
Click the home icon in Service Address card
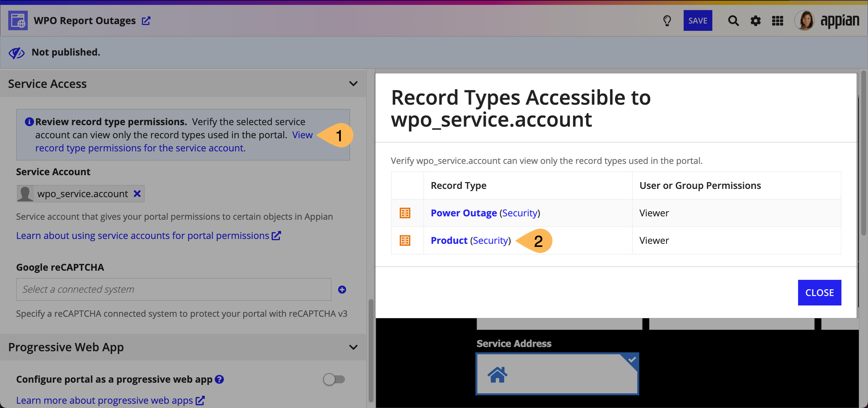[x=497, y=374]
